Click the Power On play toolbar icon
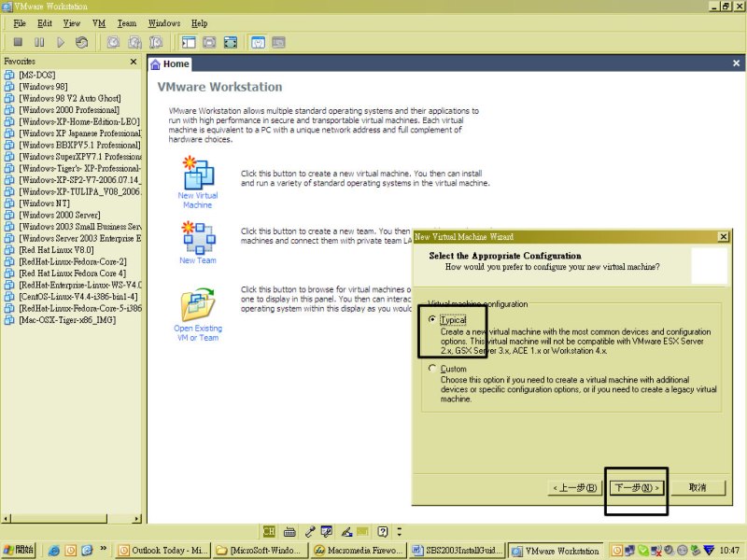 [x=61, y=42]
